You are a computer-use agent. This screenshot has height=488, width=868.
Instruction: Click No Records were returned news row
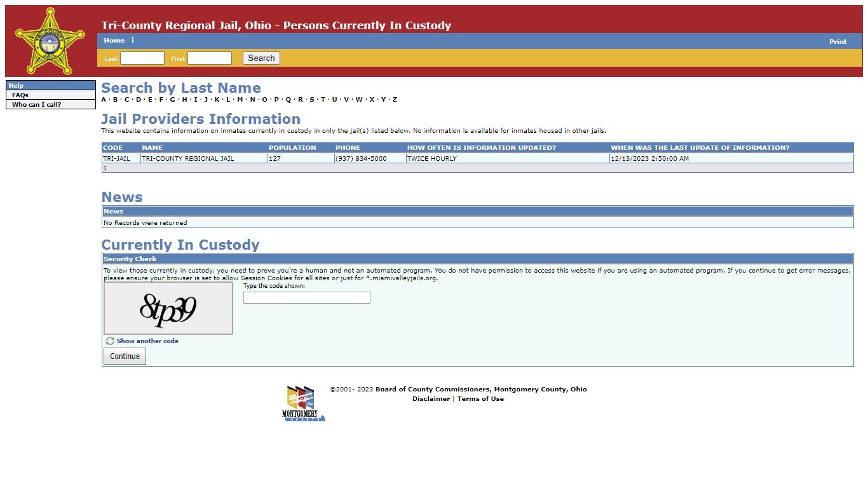(478, 223)
